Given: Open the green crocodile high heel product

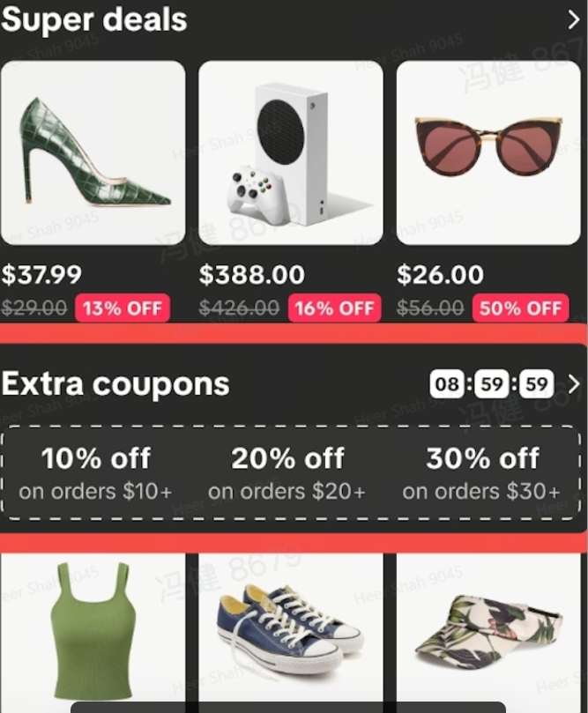Looking at the screenshot, I should tap(93, 152).
